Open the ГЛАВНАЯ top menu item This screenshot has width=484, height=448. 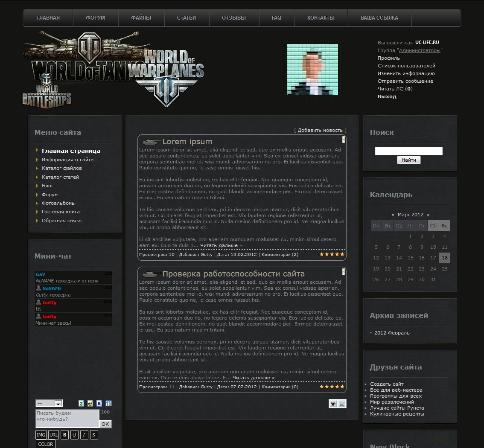click(48, 18)
